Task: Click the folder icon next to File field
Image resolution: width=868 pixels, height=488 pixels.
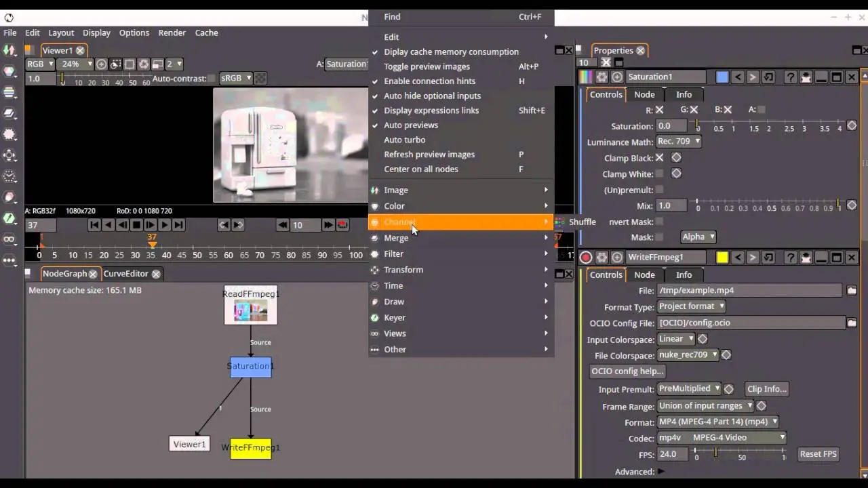Action: point(852,290)
